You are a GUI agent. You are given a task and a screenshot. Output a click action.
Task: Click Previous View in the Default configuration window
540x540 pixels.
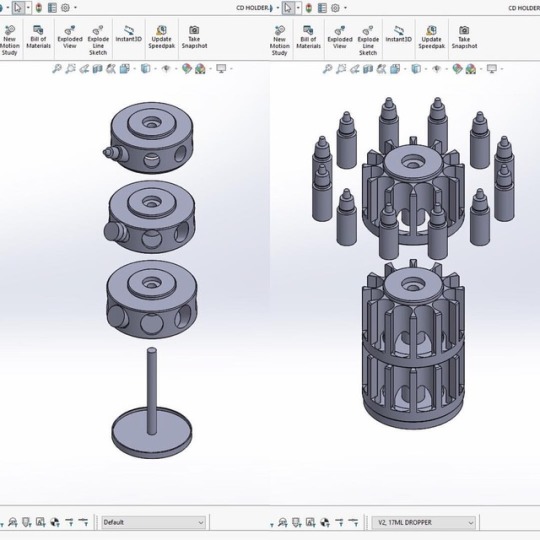(84, 69)
